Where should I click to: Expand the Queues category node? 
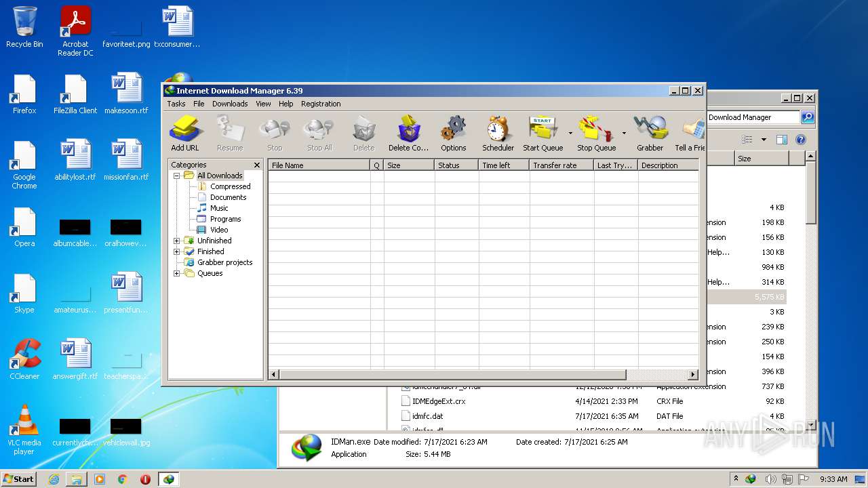pos(177,273)
